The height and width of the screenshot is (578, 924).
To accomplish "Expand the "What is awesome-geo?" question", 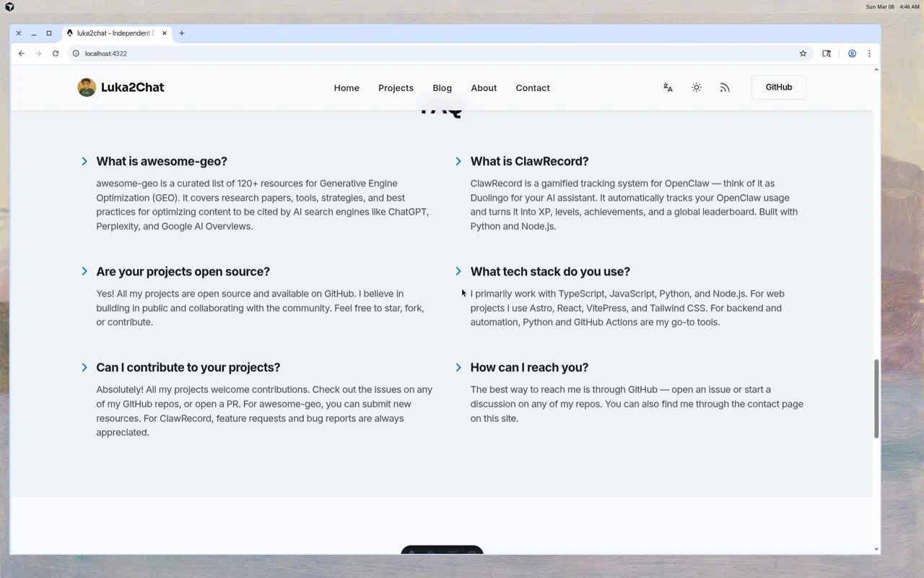I will click(x=84, y=161).
